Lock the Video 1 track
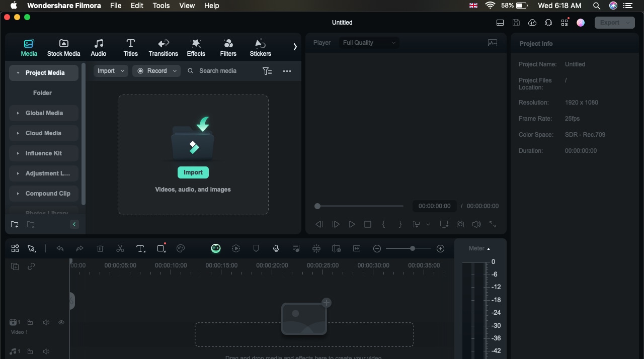 pyautogui.click(x=30, y=322)
